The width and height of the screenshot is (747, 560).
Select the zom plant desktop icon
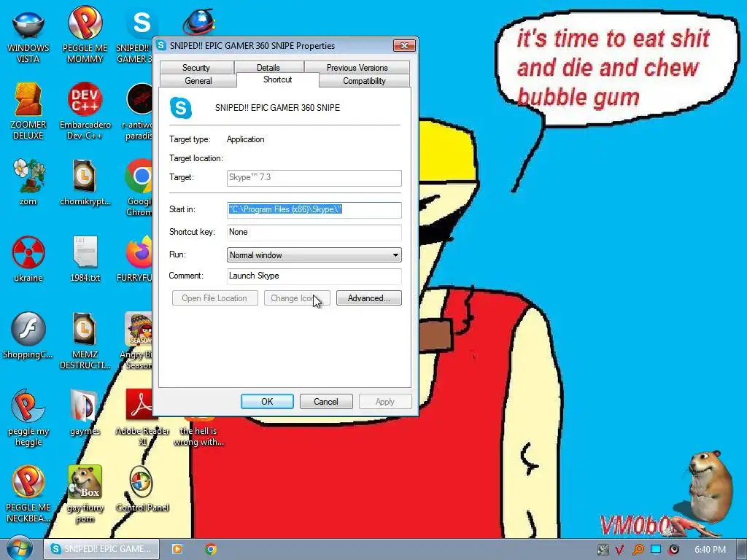28,182
